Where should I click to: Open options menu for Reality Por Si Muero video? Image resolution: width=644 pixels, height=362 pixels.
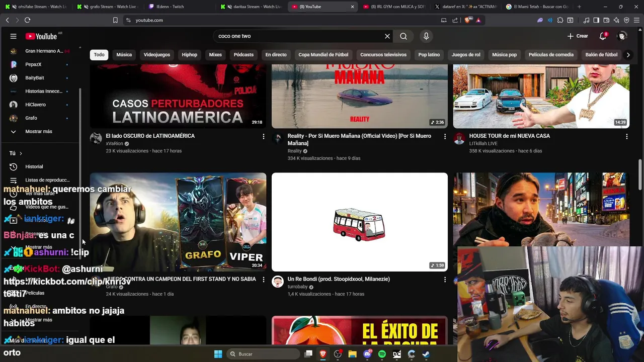(x=445, y=136)
